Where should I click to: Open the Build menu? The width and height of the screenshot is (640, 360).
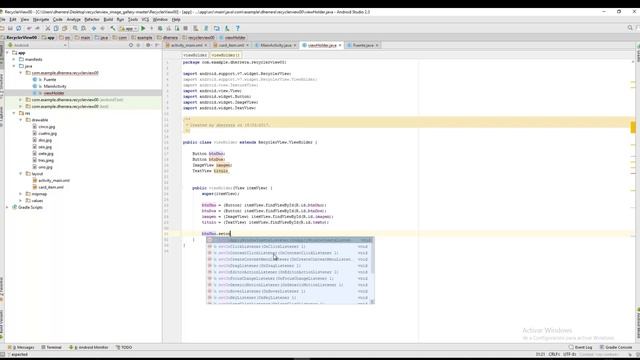pos(108,20)
